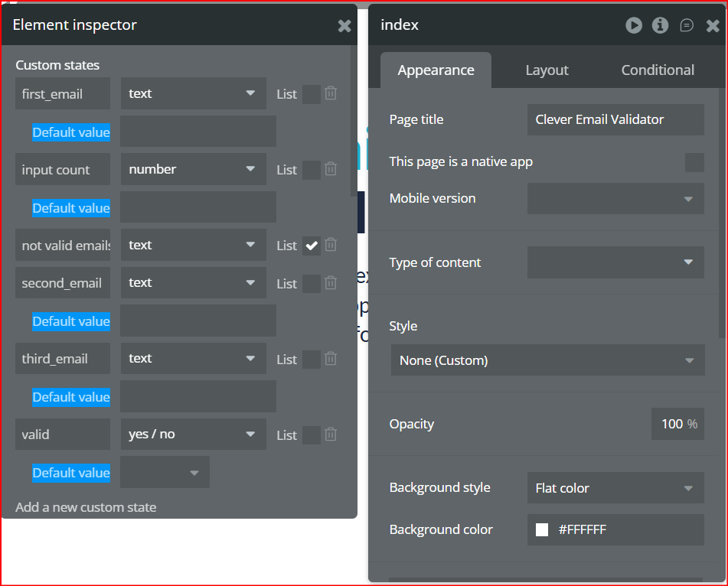Click Default value label under first_email
Viewport: 728px width, 586px height.
71,132
